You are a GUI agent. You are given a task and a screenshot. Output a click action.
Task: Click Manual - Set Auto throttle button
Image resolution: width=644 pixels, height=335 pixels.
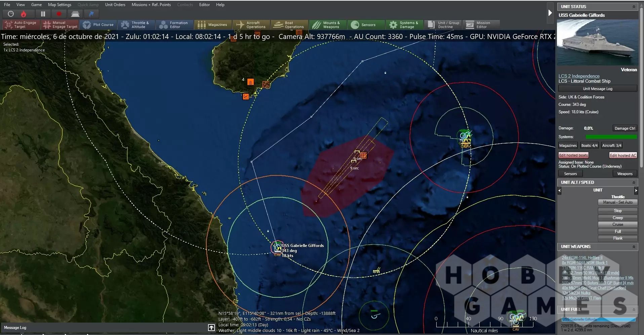coord(617,202)
